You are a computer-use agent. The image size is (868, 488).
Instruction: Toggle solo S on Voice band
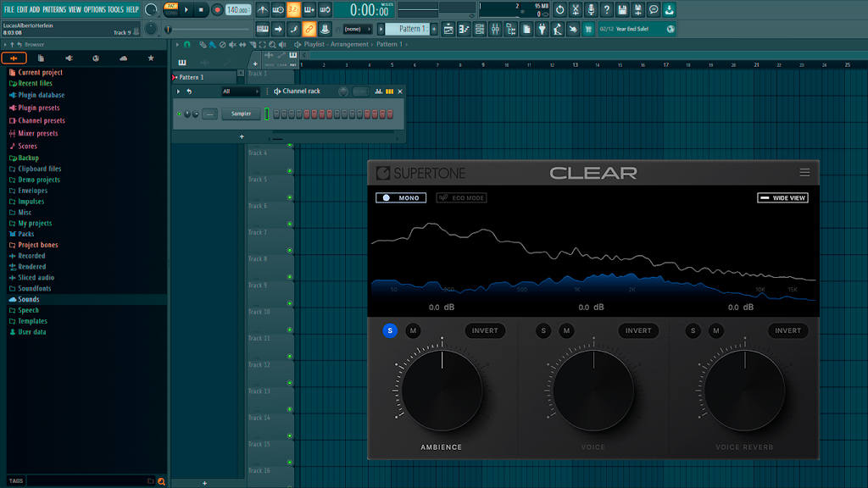coord(543,330)
